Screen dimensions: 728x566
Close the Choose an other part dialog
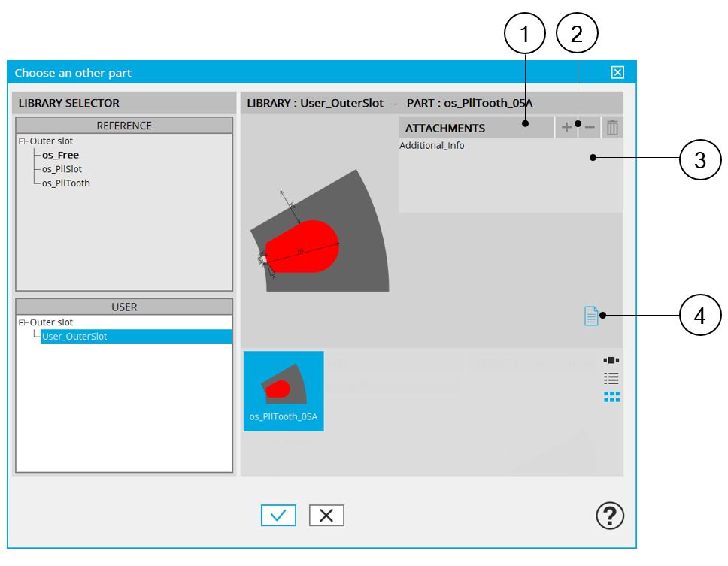(617, 72)
